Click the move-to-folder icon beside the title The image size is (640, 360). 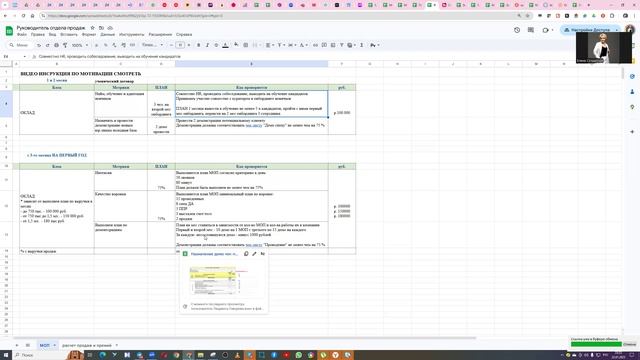pos(101,28)
